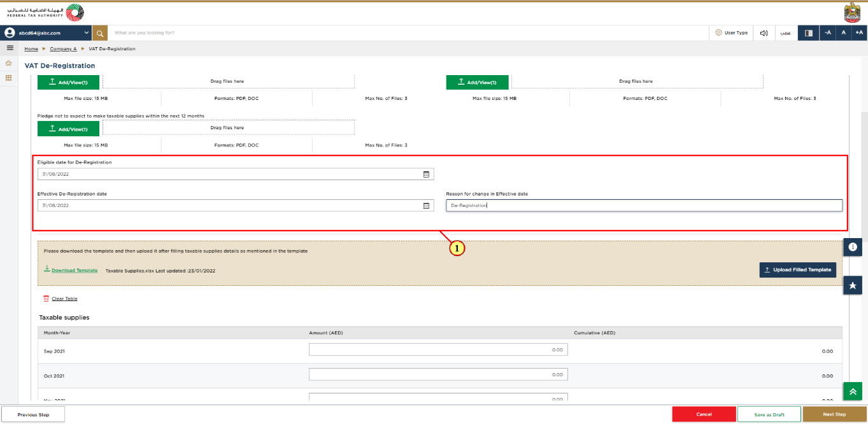The height and width of the screenshot is (424, 868).
Task: Click the sidebar grid apps icon
Action: (9, 78)
